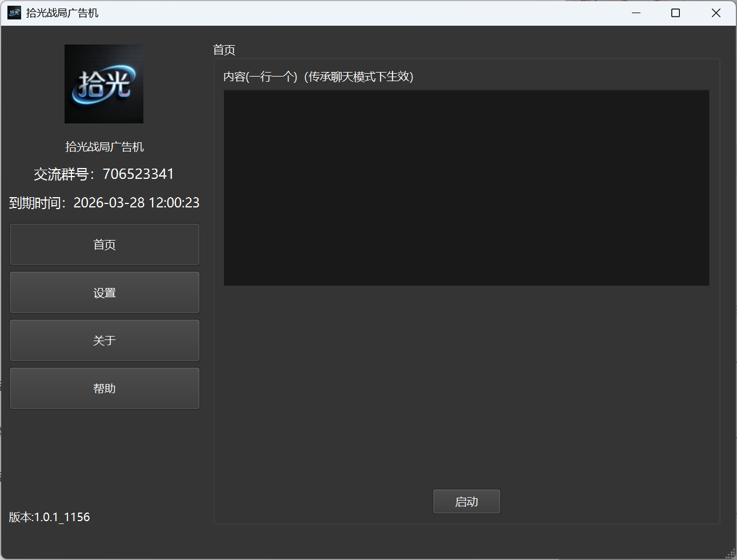Open the 设置 settings page
The width and height of the screenshot is (737, 560).
click(x=105, y=293)
